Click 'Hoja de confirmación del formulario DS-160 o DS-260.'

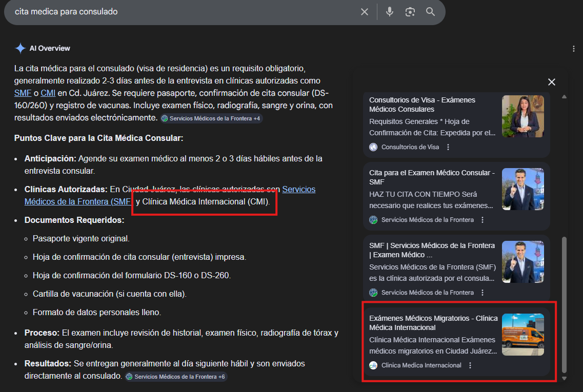pyautogui.click(x=132, y=275)
